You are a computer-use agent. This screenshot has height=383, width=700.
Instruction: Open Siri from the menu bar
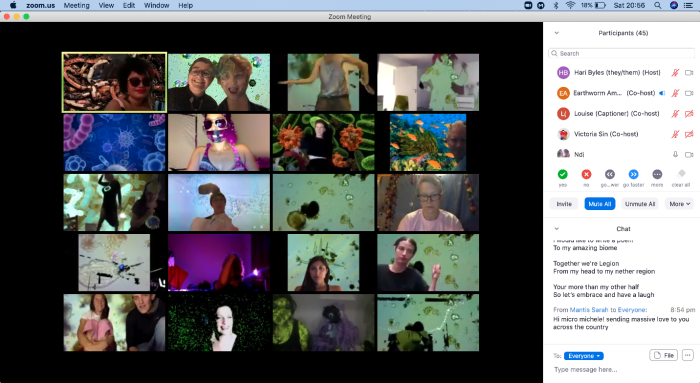(x=674, y=5)
